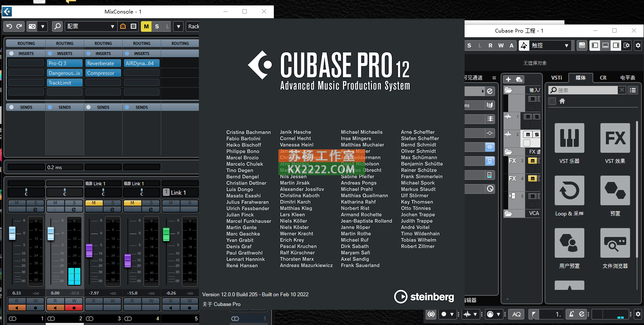Open window layout setup gear icon
The width and height of the screenshot is (644, 325).
(x=627, y=45)
